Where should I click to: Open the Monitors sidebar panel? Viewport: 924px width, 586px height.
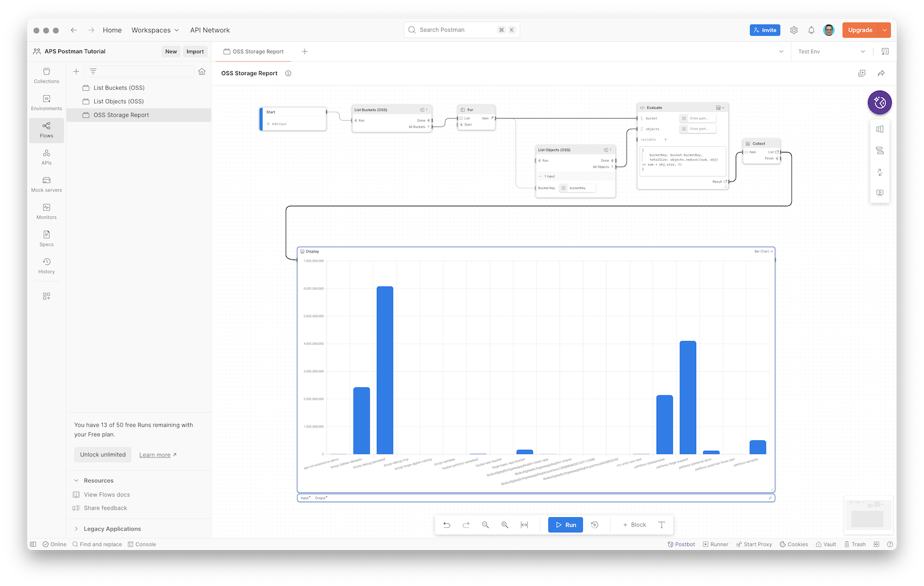tap(46, 211)
